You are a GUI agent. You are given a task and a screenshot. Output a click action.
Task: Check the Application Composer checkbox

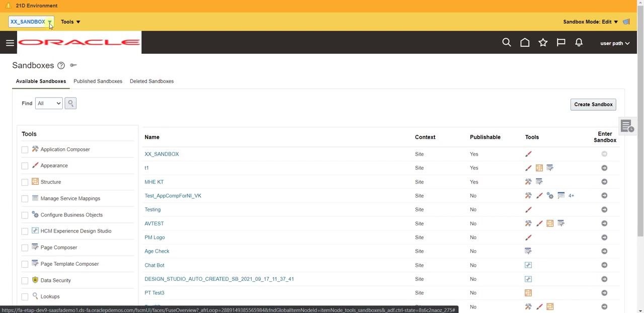pos(25,149)
